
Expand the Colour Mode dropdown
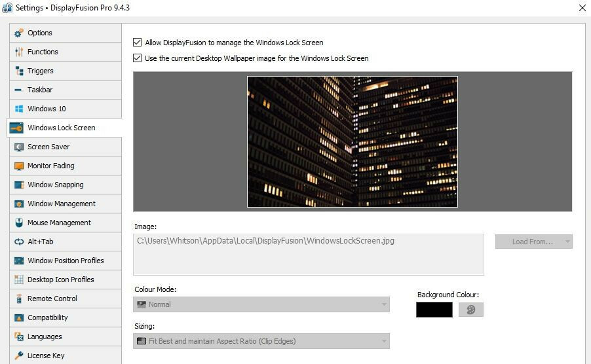click(261, 304)
